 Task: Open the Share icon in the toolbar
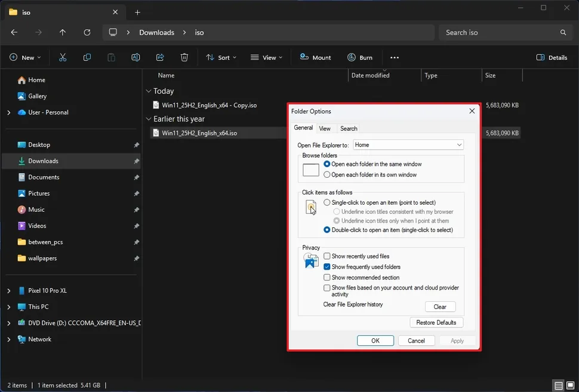tap(160, 57)
